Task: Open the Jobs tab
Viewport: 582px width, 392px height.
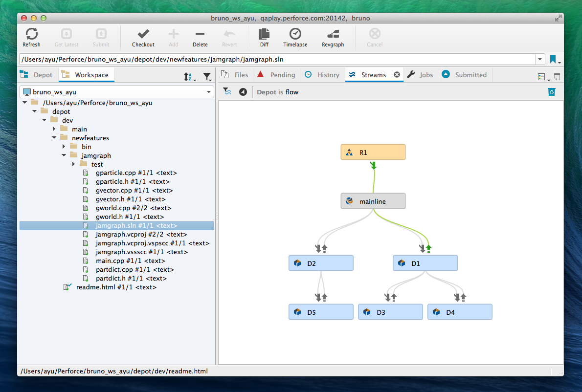Action: tap(421, 75)
